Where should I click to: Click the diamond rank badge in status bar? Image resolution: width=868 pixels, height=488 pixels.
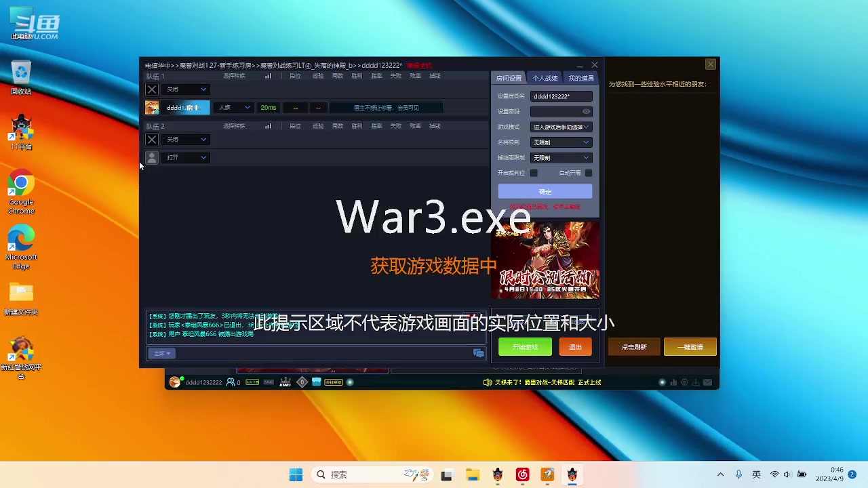tap(302, 382)
